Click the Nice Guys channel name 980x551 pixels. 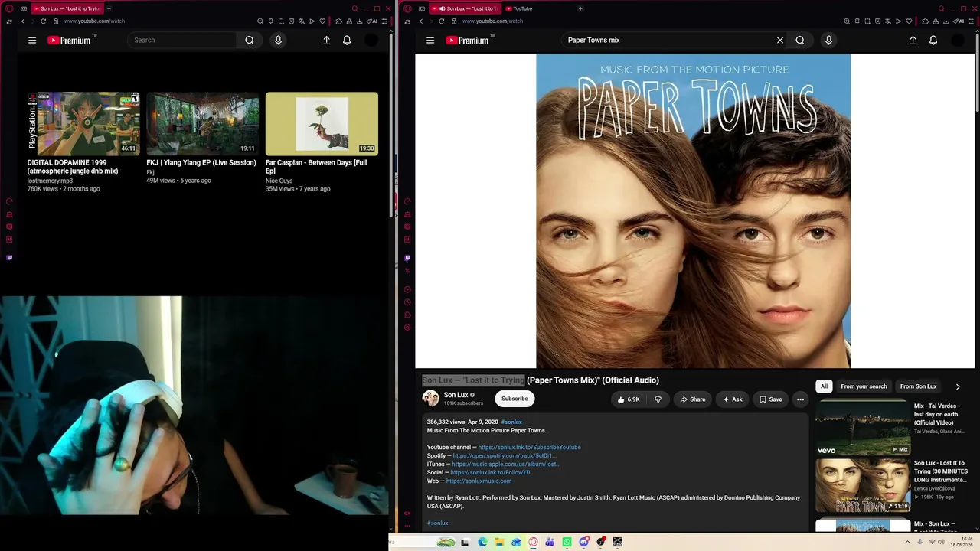coord(279,181)
